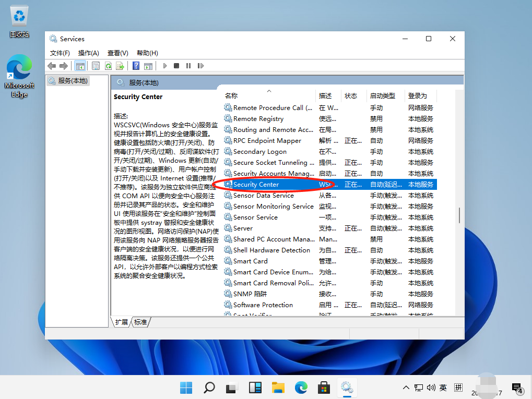532x399 pixels.
Task: Toggle the show/hide console tree button
Action: click(80, 66)
